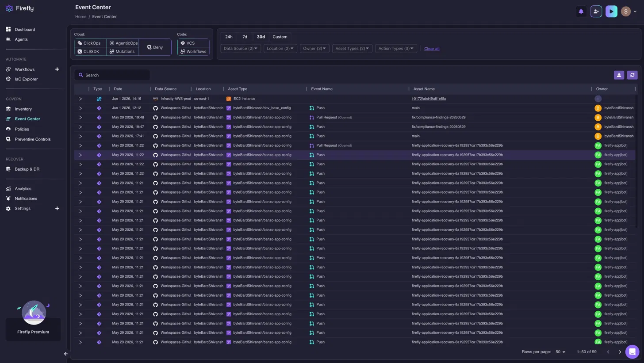
Task: Click the Home breadcrumb link
Action: (80, 17)
